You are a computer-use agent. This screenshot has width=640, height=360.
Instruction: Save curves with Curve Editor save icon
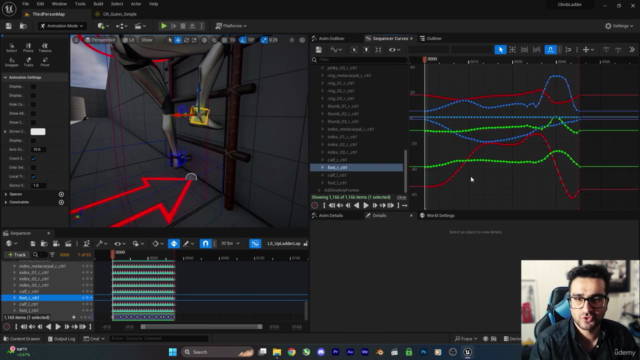pos(318,50)
